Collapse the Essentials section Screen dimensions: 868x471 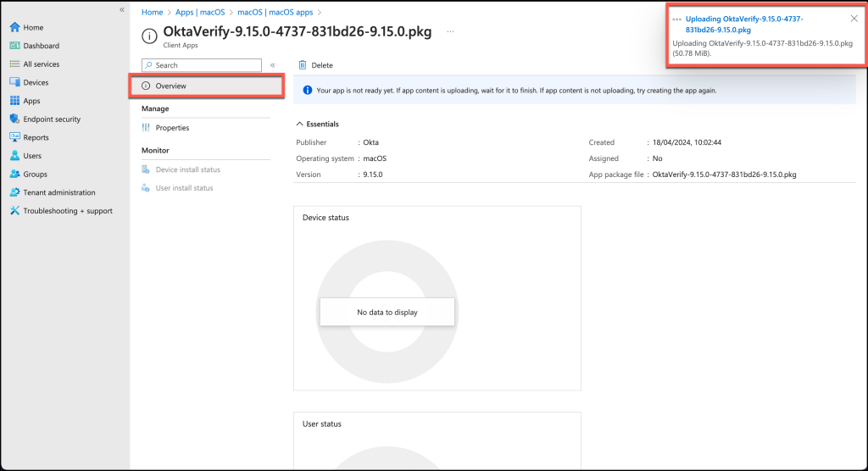tap(301, 124)
